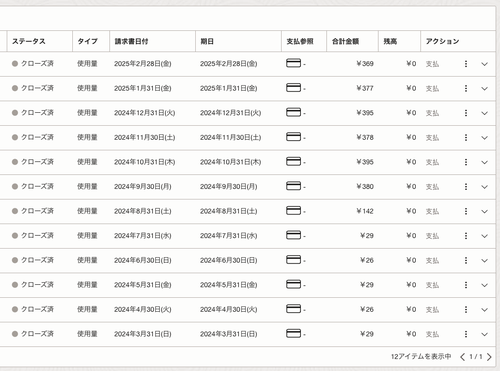Click 支払 link for ¥369 invoice
This screenshot has width=500, height=371.
tap(432, 64)
